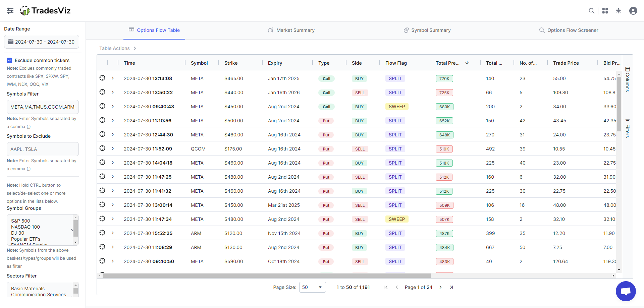The width and height of the screenshot is (644, 308).
Task: Click the Symbols to Exclude input field
Action: 43,149
